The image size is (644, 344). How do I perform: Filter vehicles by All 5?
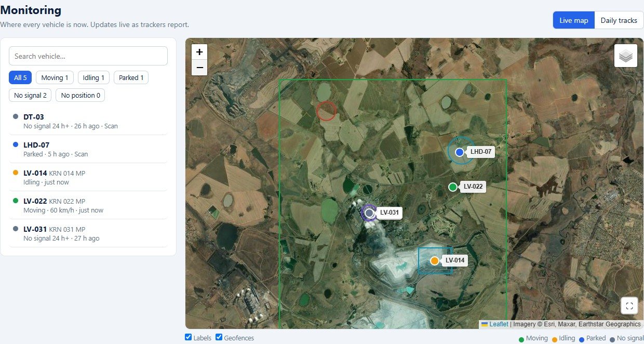(x=20, y=77)
